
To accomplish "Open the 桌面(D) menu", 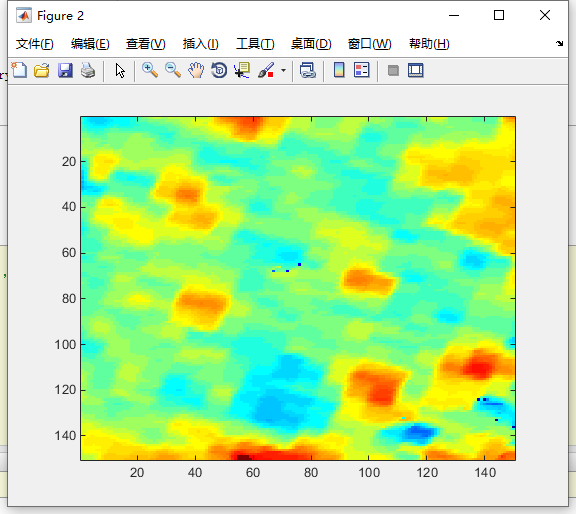I will 311,44.
